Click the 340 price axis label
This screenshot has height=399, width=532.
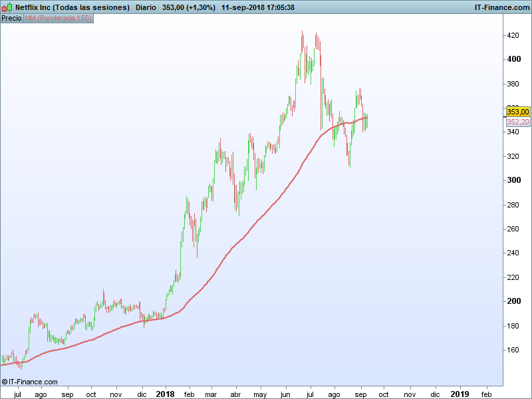pos(513,132)
